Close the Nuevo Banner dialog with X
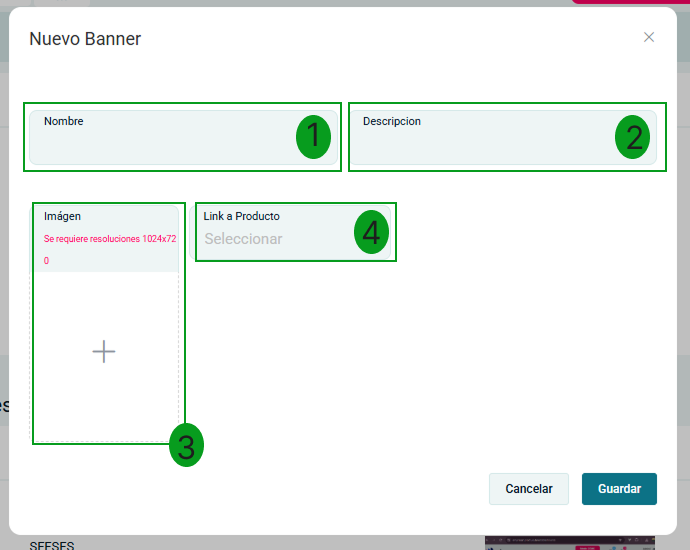Viewport: 690px width, 550px height. (649, 37)
